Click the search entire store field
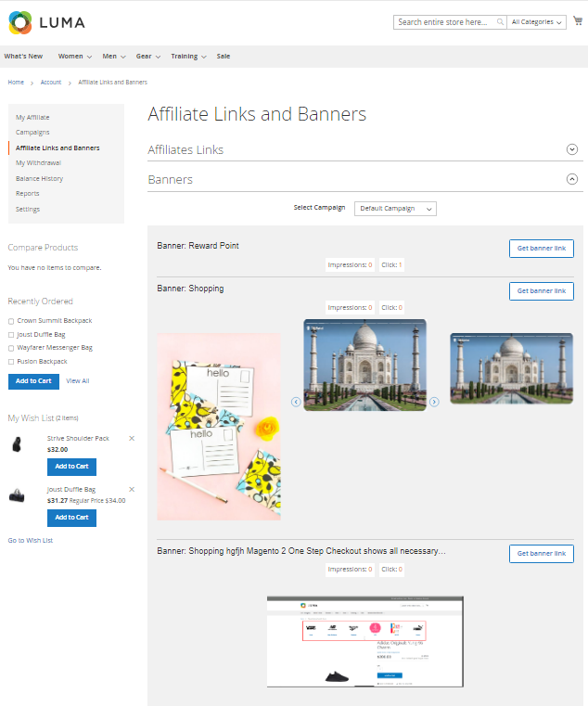The image size is (588, 706). pyautogui.click(x=444, y=22)
